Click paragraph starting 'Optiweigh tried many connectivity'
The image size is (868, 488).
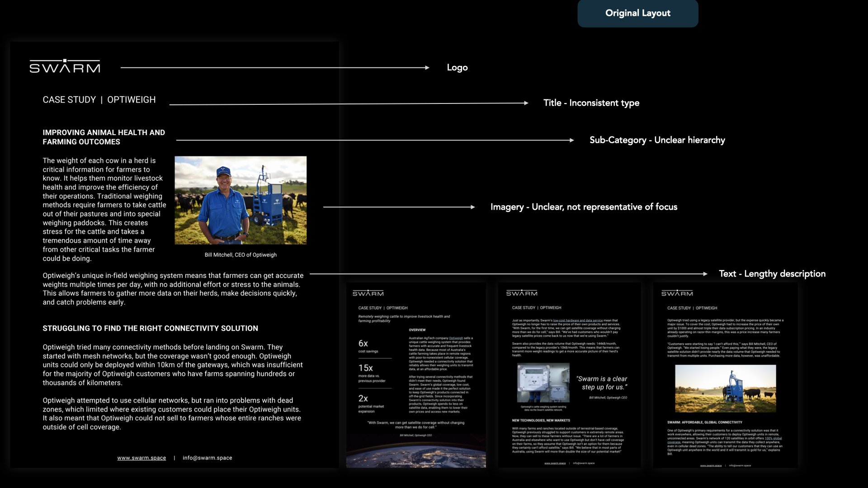point(173,365)
